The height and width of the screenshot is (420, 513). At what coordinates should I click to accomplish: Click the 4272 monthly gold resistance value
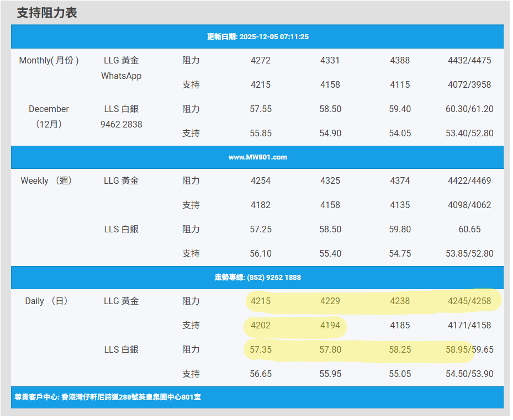tap(260, 61)
